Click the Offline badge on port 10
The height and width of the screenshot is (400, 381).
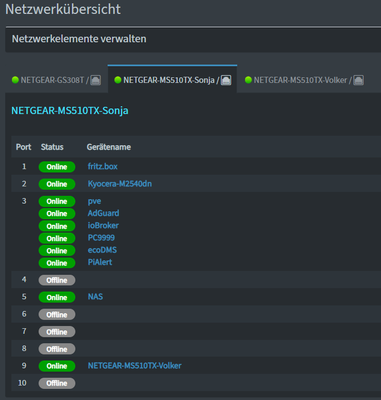57,384
